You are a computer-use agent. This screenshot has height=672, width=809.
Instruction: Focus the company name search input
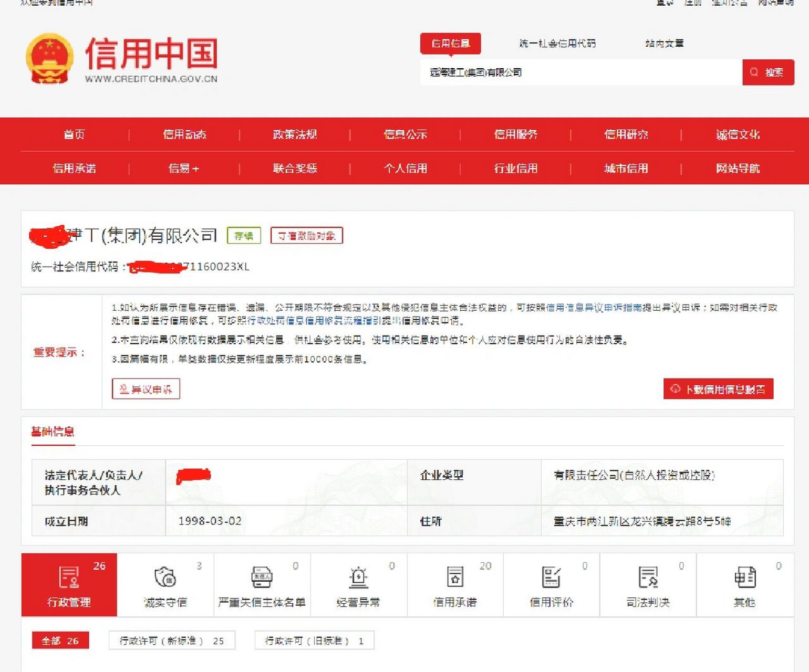[x=581, y=72]
